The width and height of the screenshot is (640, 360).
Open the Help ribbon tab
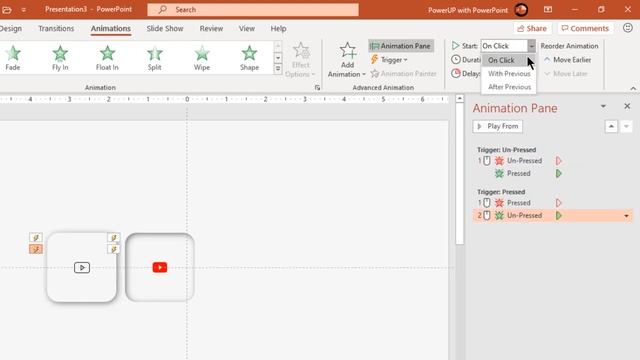pyautogui.click(x=278, y=29)
